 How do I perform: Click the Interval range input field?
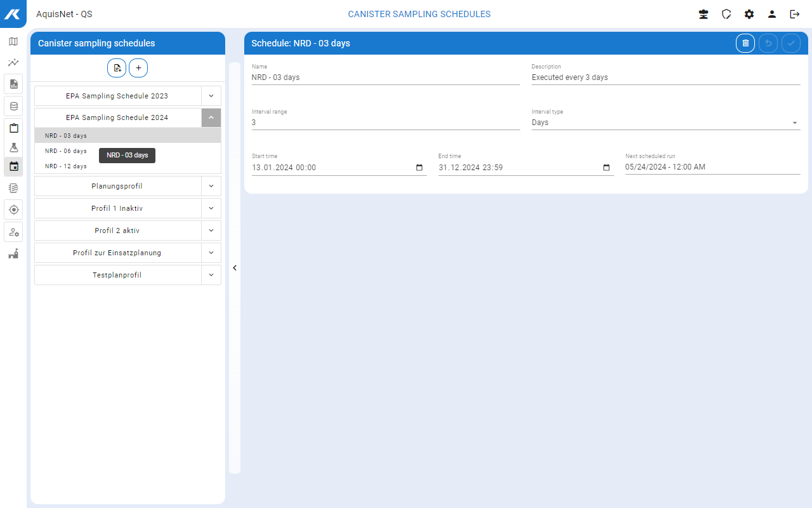[x=385, y=123]
